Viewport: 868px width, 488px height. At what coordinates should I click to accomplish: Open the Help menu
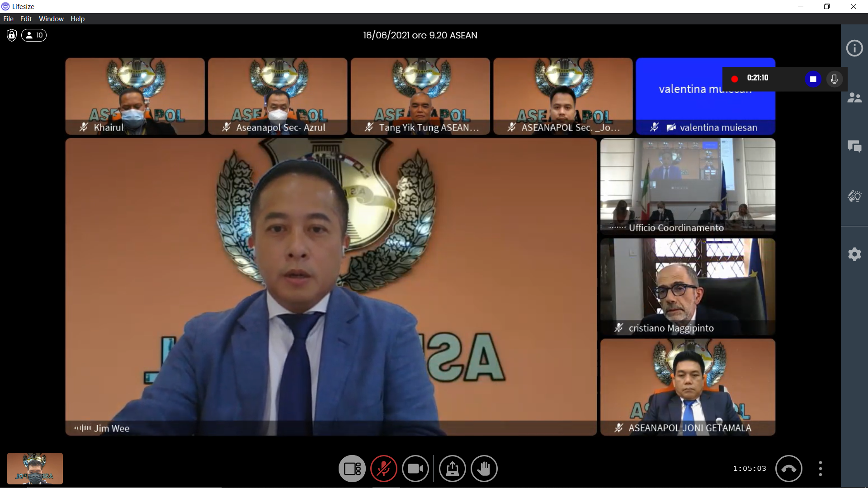[x=77, y=19]
